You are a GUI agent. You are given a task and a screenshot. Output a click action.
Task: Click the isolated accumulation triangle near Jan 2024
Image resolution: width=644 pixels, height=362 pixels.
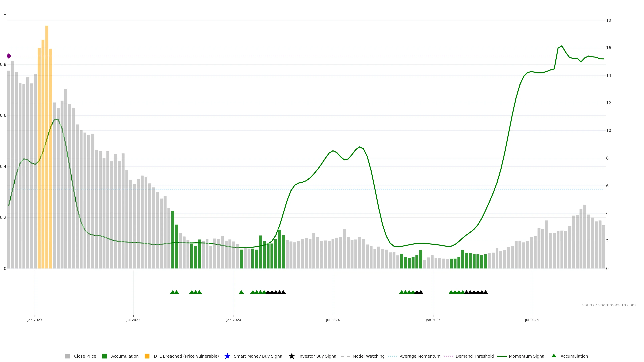pyautogui.click(x=241, y=292)
